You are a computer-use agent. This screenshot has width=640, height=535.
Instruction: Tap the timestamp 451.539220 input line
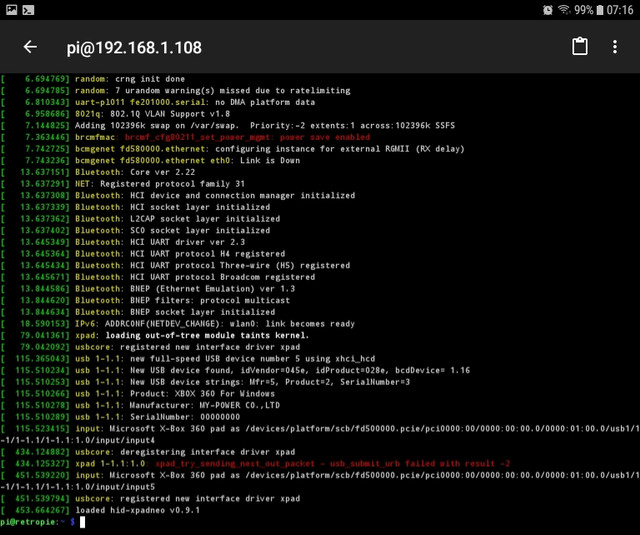tap(320, 475)
